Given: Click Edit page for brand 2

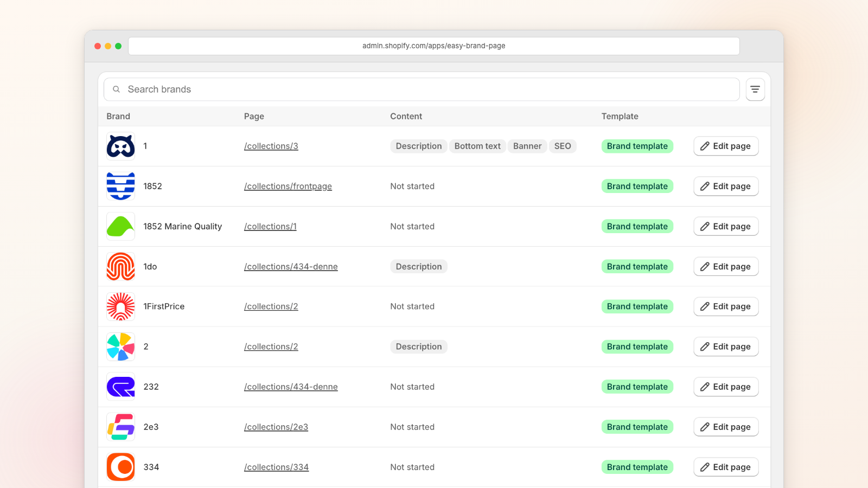Looking at the screenshot, I should pos(726,346).
